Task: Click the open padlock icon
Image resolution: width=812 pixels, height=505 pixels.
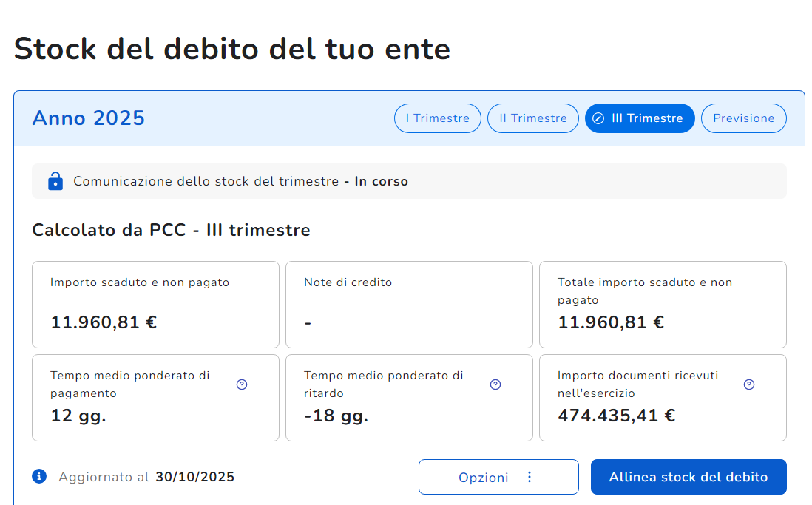Action: pyautogui.click(x=55, y=181)
